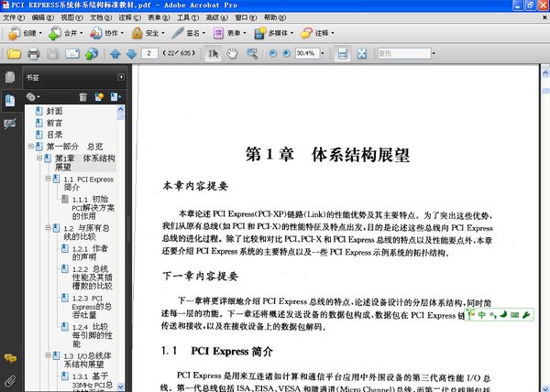Image resolution: width=550 pixels, height=392 pixels.
Task: Select the marquee zoom tool
Action: [x=252, y=54]
